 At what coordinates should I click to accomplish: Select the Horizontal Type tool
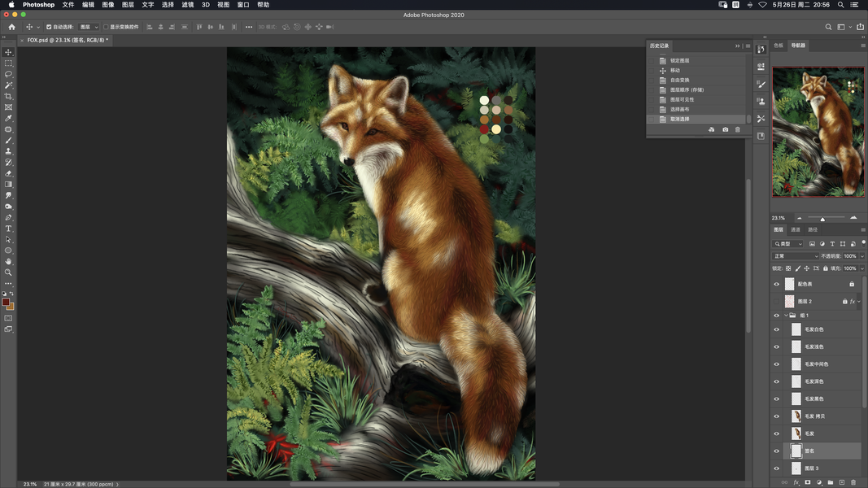8,229
